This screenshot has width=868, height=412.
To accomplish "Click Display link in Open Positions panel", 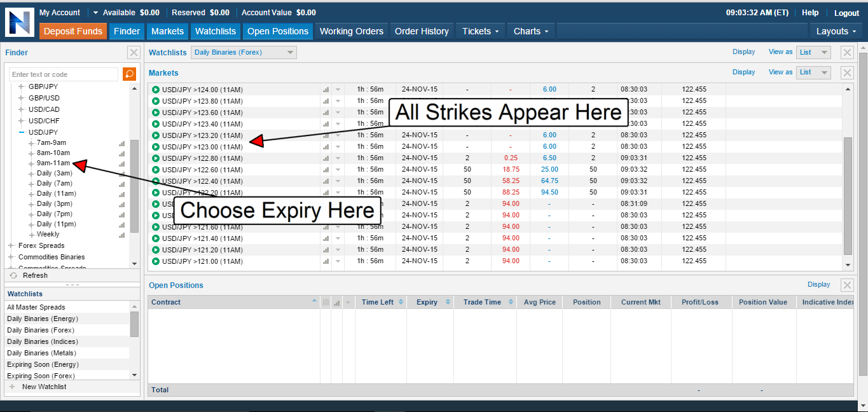I will (819, 284).
